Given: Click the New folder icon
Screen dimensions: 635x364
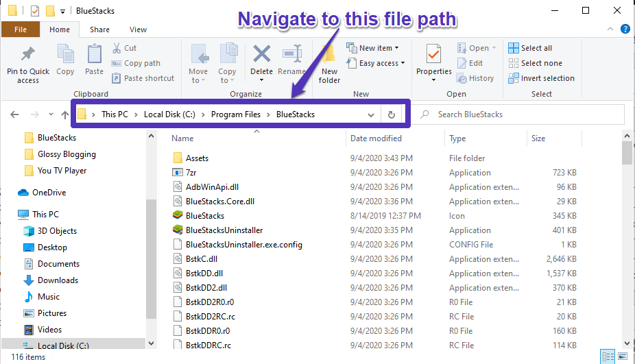Looking at the screenshot, I should tap(328, 54).
